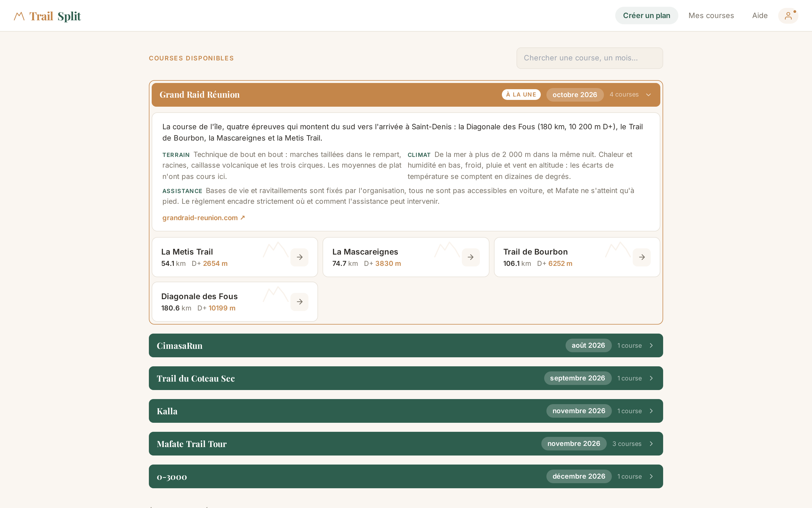
Task: Click the octobre 2026 date pill
Action: coord(575,95)
